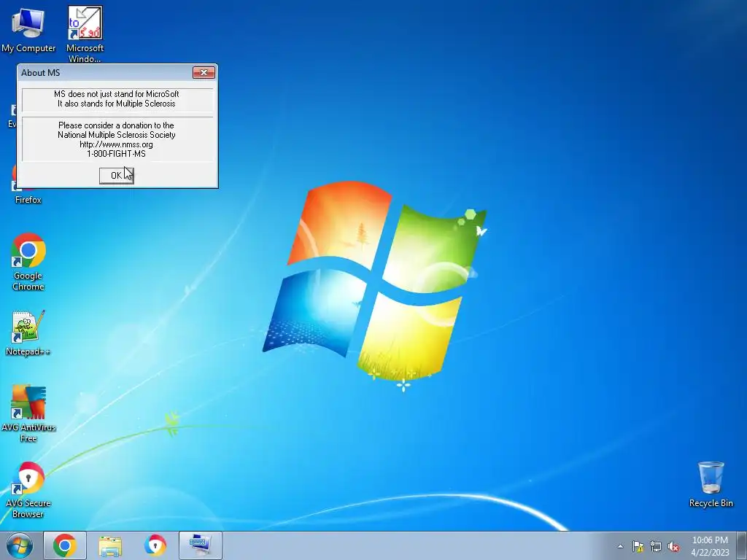Click the 'National Multiple Sclerosis Society' line
Image resolution: width=747 pixels, height=560 pixels.
click(117, 135)
